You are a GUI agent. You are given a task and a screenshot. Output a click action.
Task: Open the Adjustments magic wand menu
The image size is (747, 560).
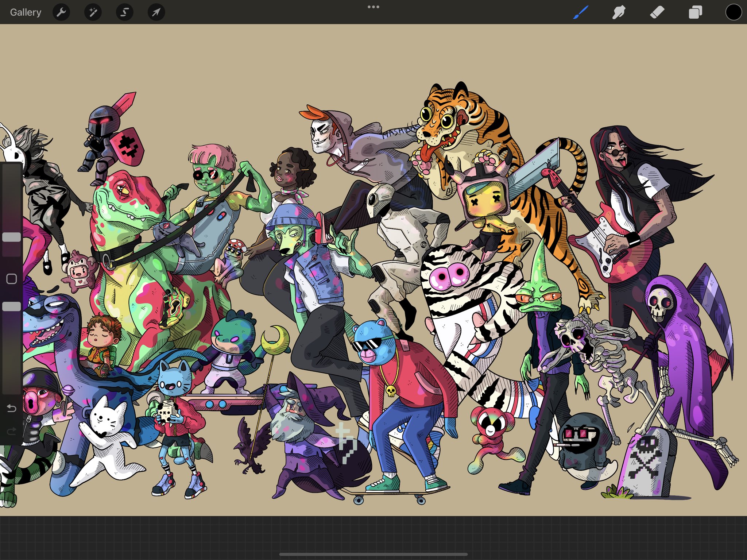point(93,12)
